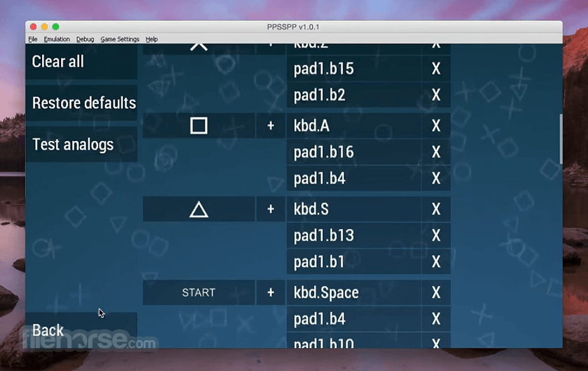This screenshot has height=371, width=588.
Task: Edit the pad1.b15 key binding
Action: (354, 69)
